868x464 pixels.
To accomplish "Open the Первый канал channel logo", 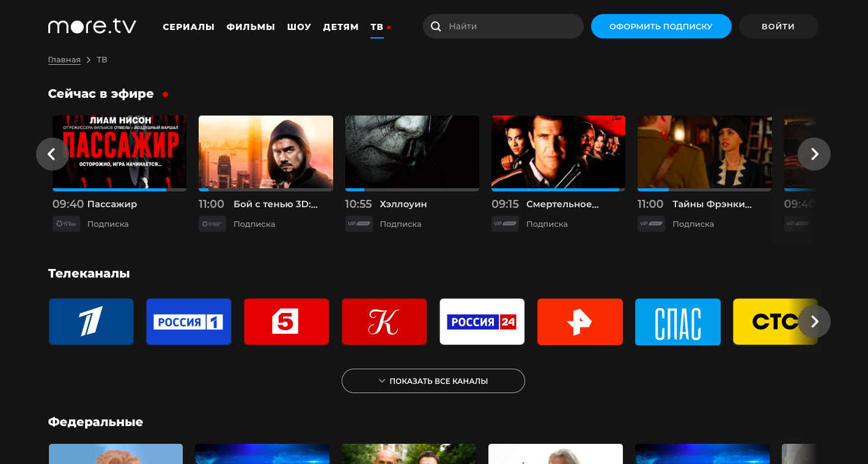I will [91, 322].
